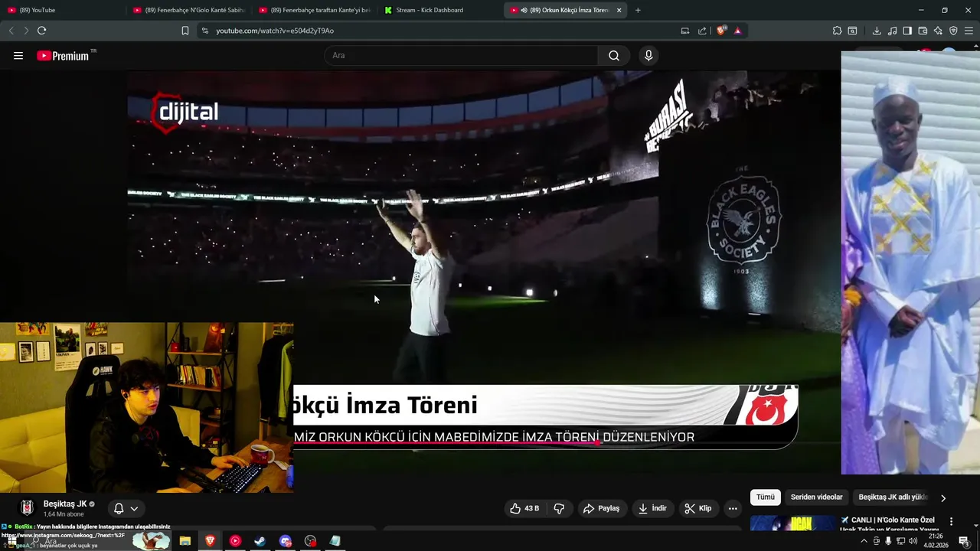Show browser downloads from the toolbar
980x551 pixels.
pyautogui.click(x=877, y=31)
